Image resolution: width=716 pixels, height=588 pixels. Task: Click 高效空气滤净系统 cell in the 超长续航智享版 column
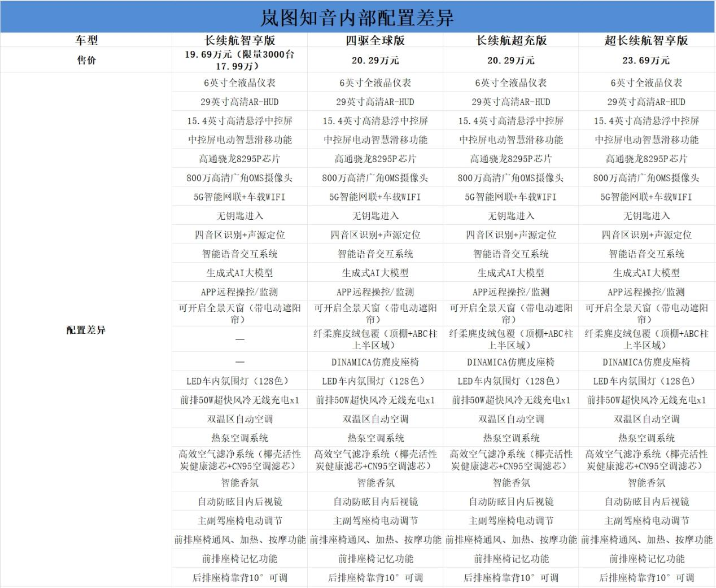coord(647,460)
